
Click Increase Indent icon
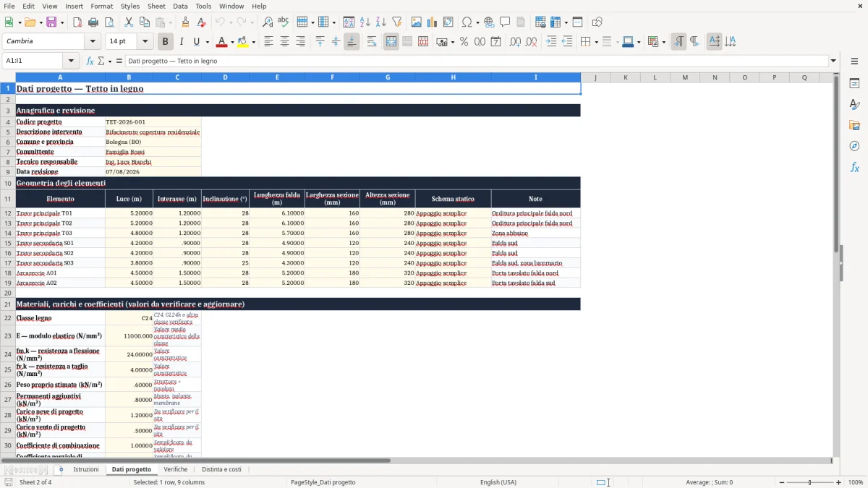pos(551,42)
